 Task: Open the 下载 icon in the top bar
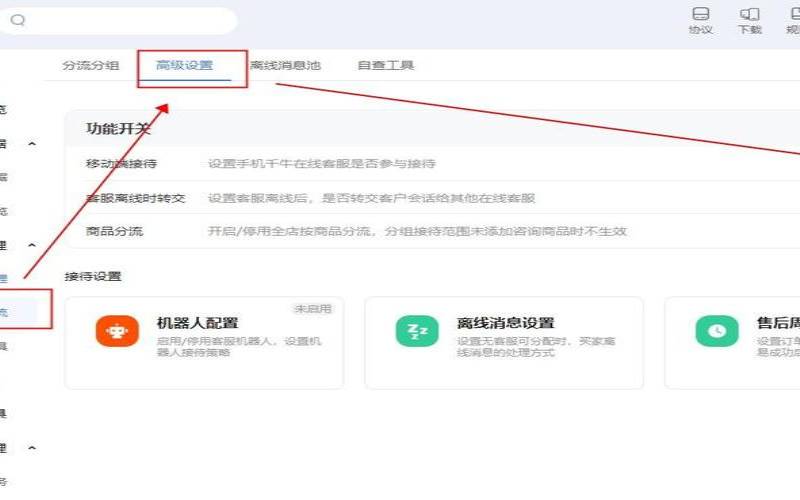749,20
